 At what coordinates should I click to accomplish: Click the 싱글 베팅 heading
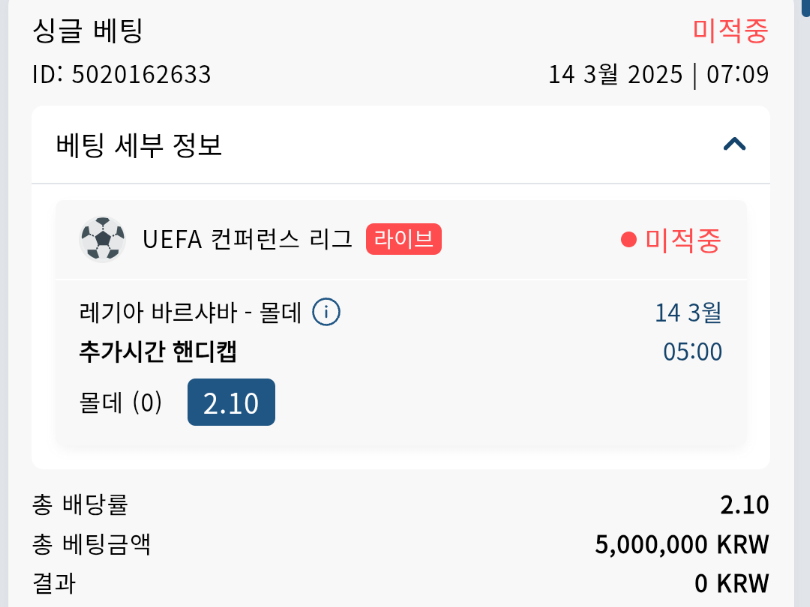88,31
